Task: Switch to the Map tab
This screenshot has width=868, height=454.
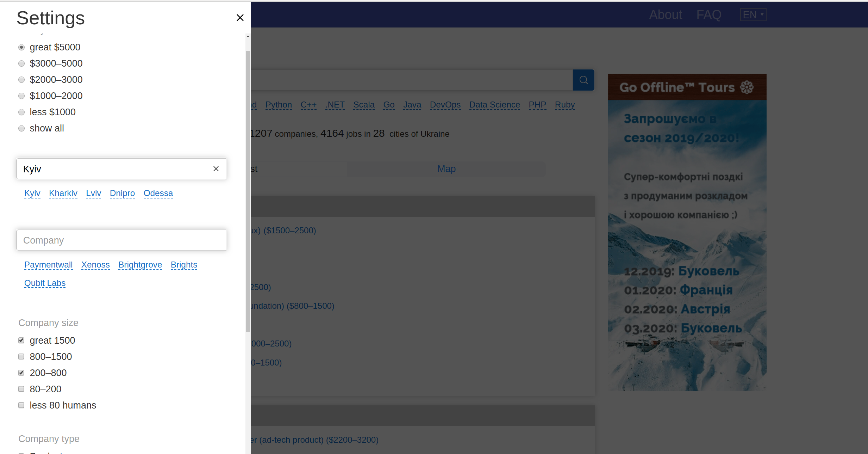Action: (446, 169)
